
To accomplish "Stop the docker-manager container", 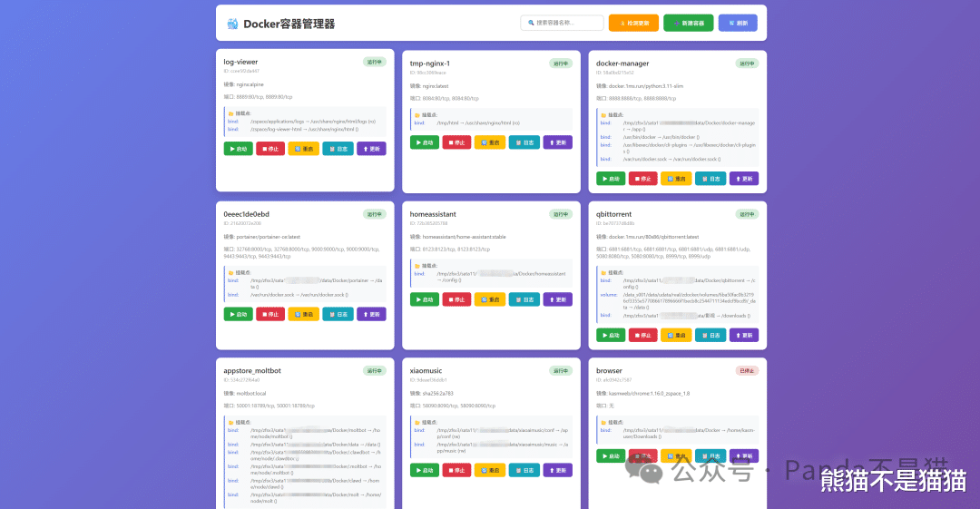I will 643,179.
